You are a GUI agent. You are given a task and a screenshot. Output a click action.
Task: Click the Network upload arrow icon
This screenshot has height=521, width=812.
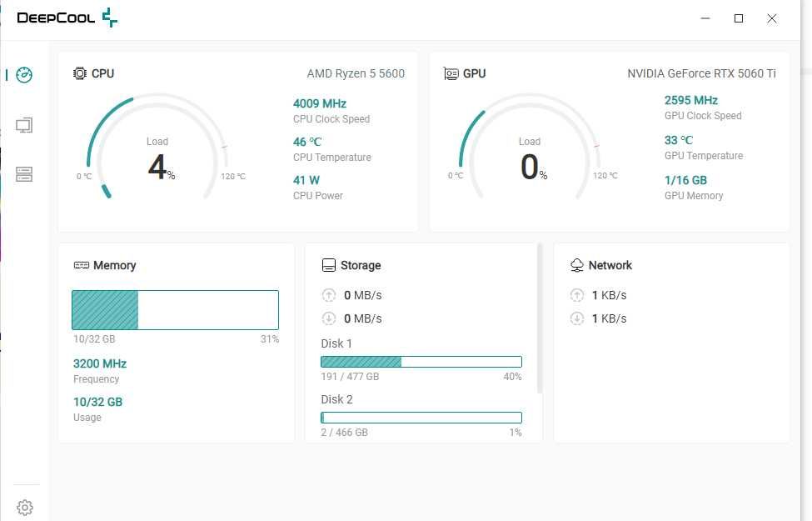click(x=577, y=295)
